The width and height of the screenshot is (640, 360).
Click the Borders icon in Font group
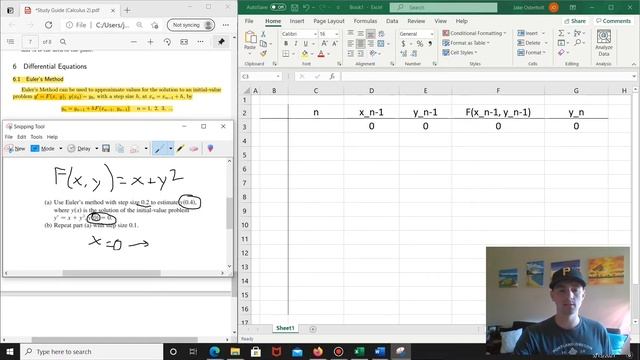coord(286,53)
